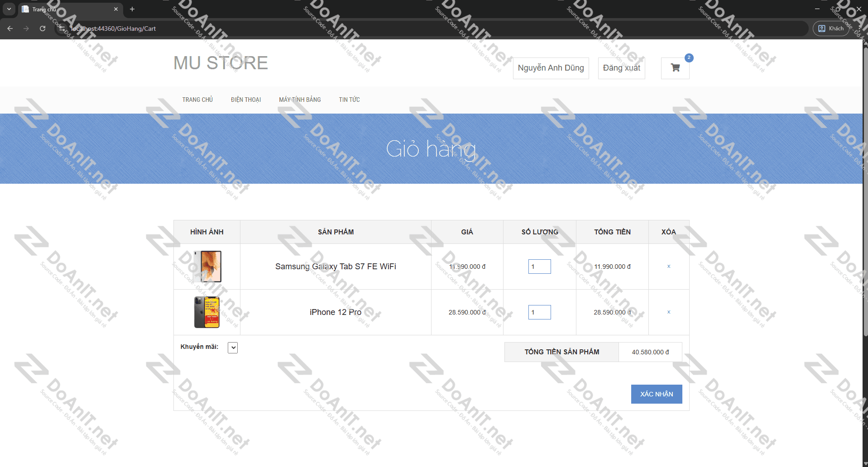Close the Trang chủ tab
868x467 pixels.
click(x=116, y=9)
